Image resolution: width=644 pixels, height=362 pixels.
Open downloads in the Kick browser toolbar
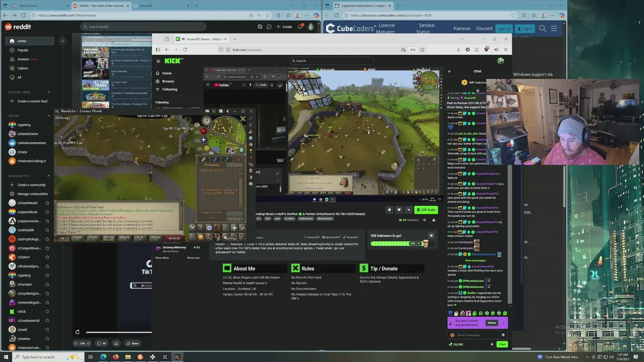click(x=458, y=49)
